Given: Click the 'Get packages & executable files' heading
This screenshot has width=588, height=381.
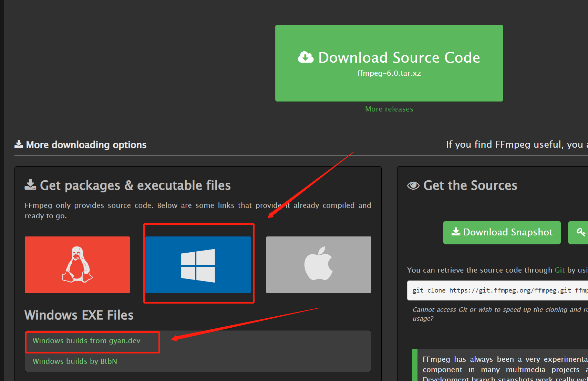Looking at the screenshot, I should [128, 186].
